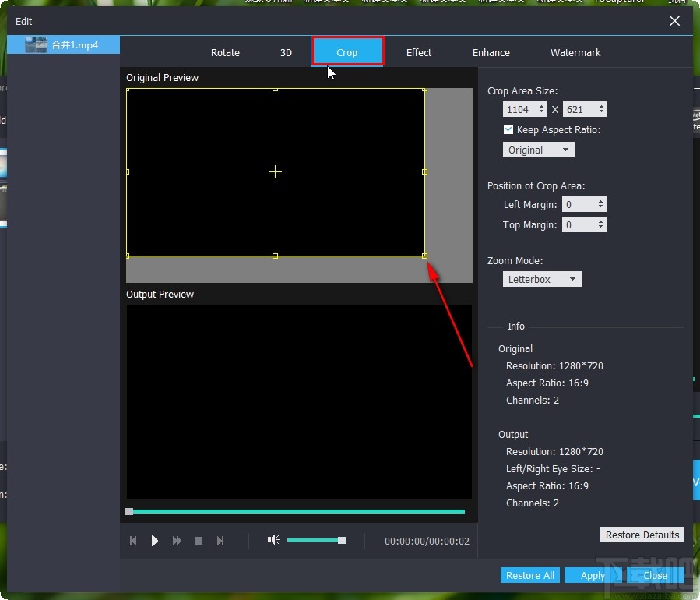The height and width of the screenshot is (600, 700).
Task: Select the 合并1.mp4 file in list
Action: tap(63, 44)
